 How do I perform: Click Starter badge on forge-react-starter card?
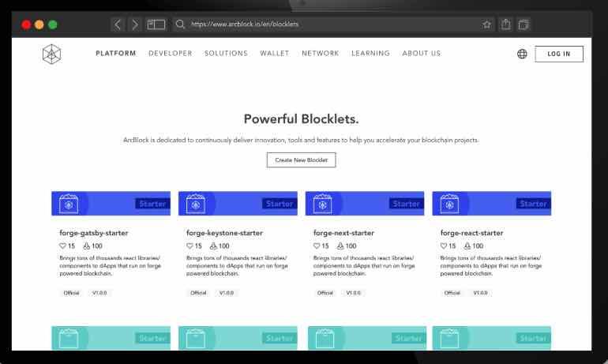(x=533, y=204)
